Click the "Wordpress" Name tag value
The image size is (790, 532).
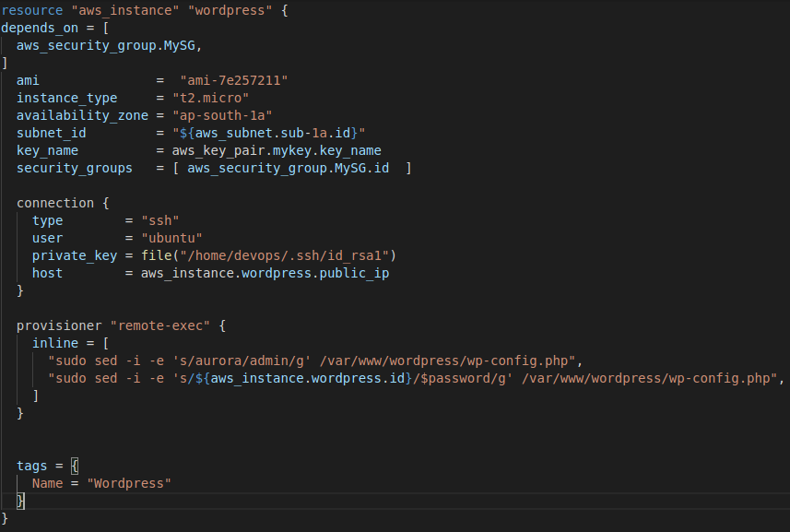[x=129, y=484]
